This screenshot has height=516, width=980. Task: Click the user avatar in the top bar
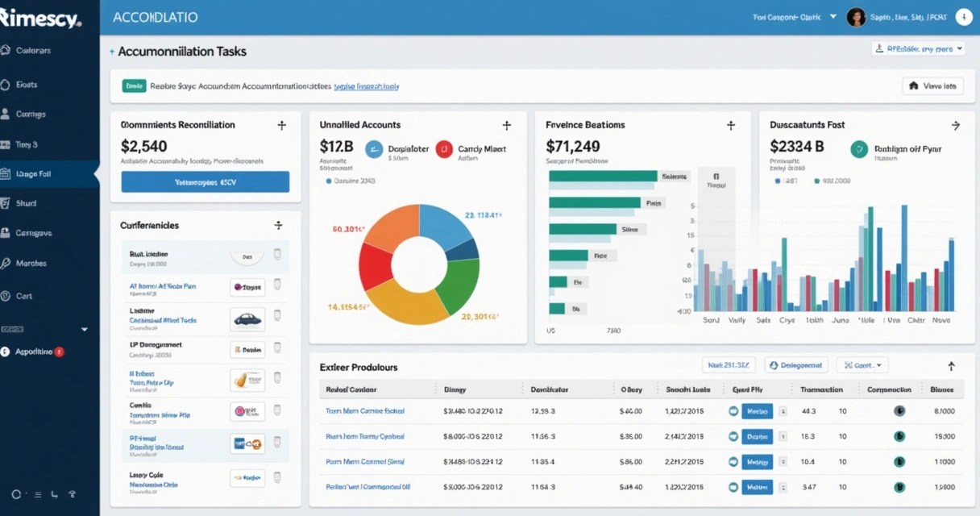855,18
